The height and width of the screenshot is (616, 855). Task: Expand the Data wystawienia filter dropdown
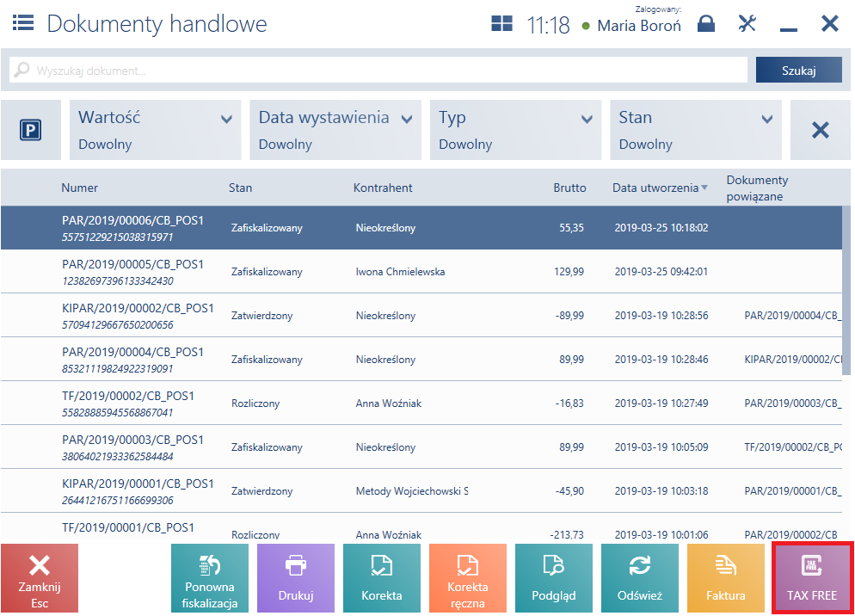pyautogui.click(x=335, y=130)
